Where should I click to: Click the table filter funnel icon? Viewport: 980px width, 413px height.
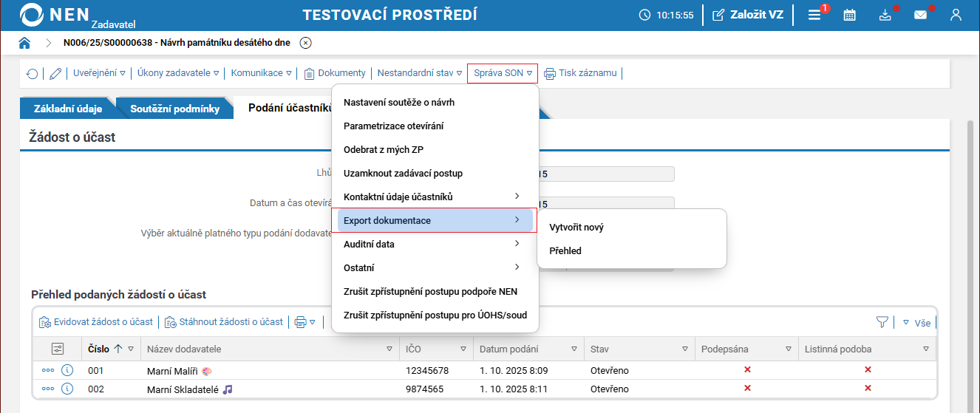[882, 321]
